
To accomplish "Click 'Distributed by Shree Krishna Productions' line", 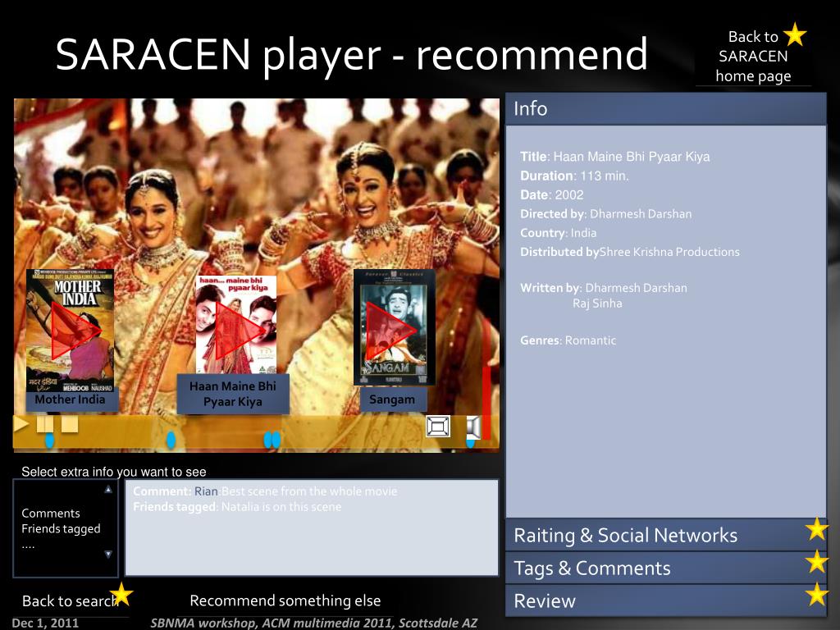I will point(630,252).
